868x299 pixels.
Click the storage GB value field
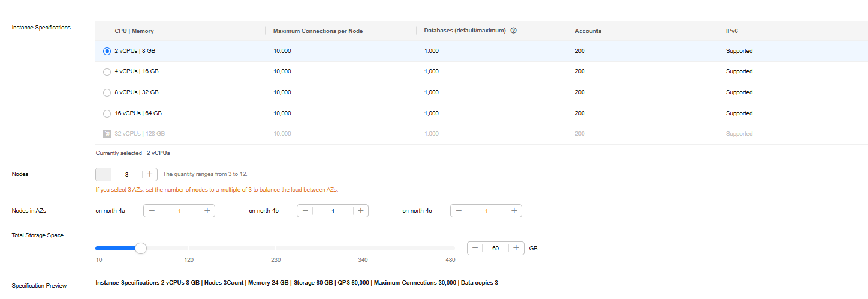click(x=496, y=248)
